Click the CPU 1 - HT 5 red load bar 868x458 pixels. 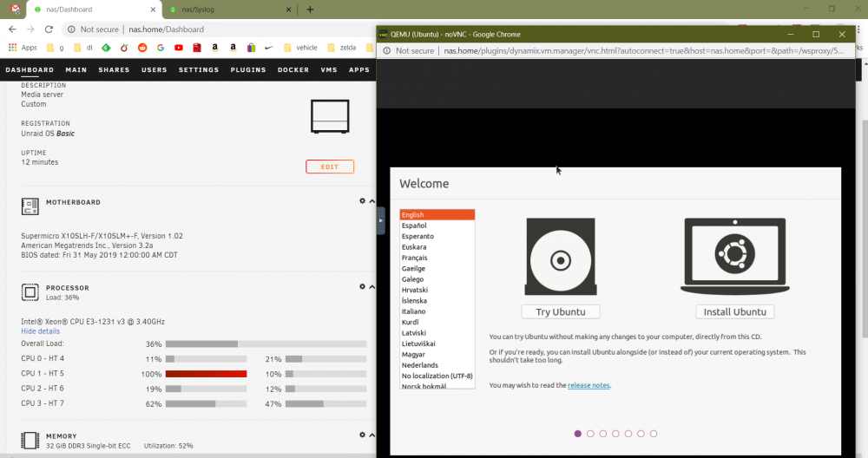click(206, 374)
